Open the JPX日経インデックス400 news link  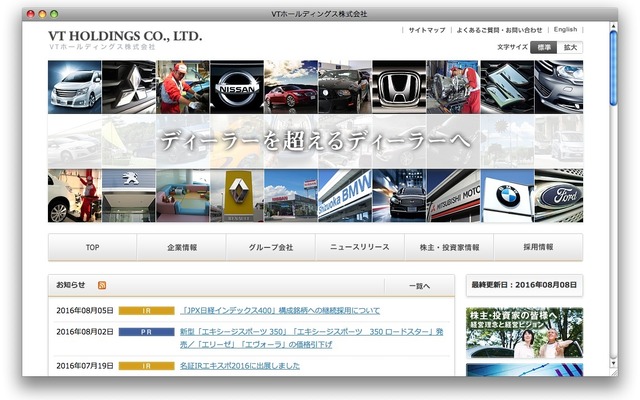(x=280, y=311)
